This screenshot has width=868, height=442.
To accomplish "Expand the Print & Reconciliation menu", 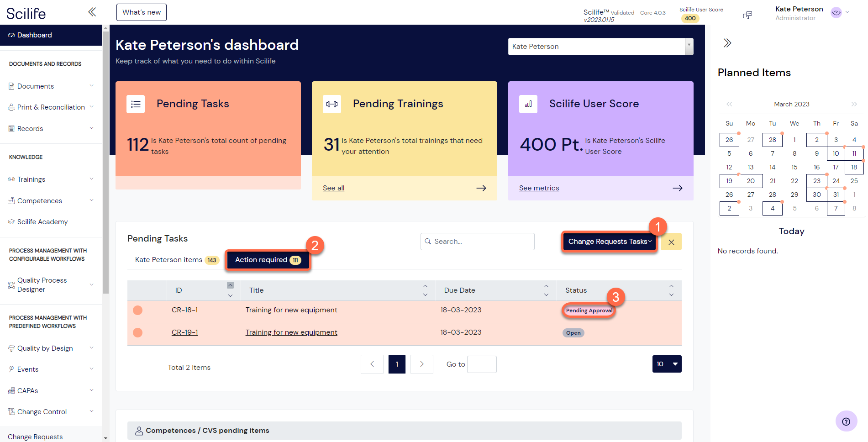I will click(91, 107).
